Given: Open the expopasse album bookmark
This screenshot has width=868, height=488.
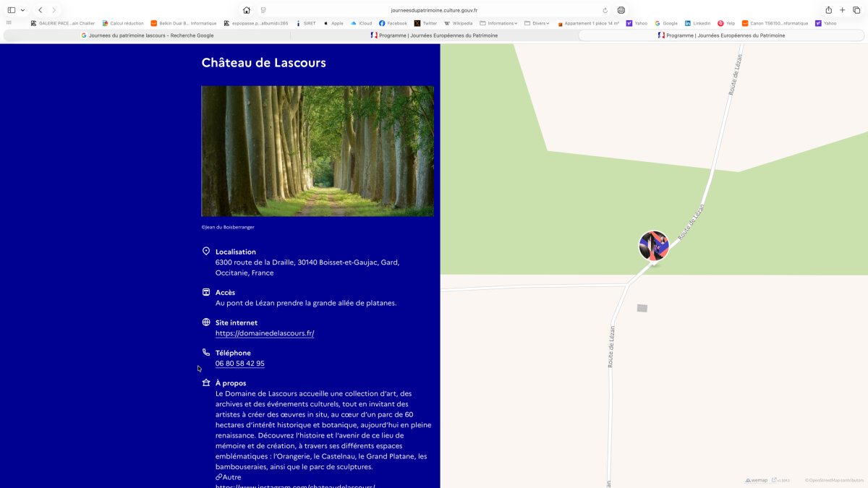Looking at the screenshot, I should (x=256, y=23).
